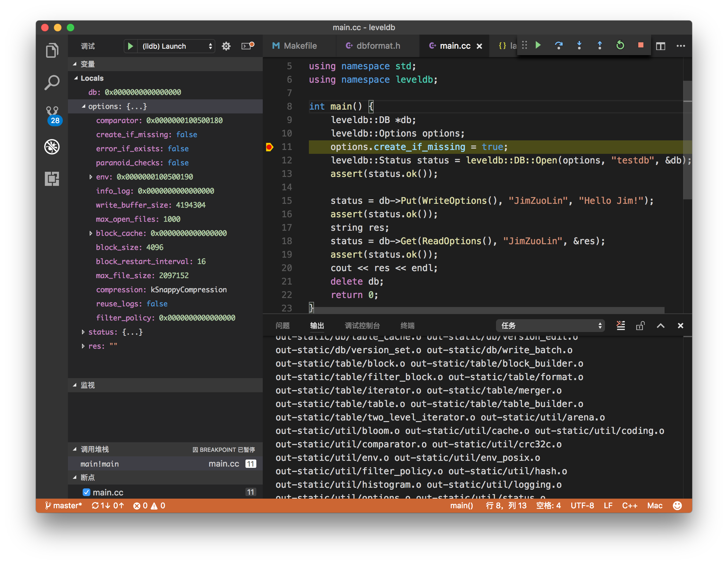Clear output with the clear-lines icon
The height and width of the screenshot is (564, 728).
621,326
